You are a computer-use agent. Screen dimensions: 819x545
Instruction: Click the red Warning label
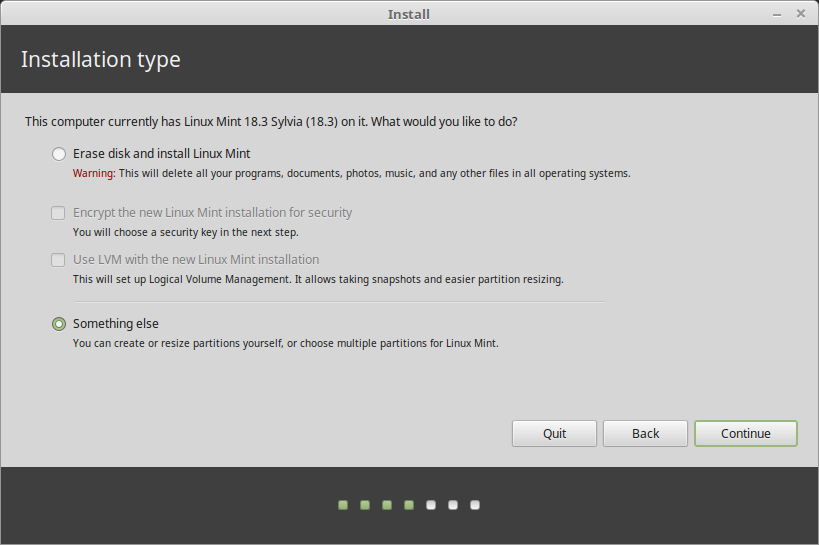coord(94,173)
